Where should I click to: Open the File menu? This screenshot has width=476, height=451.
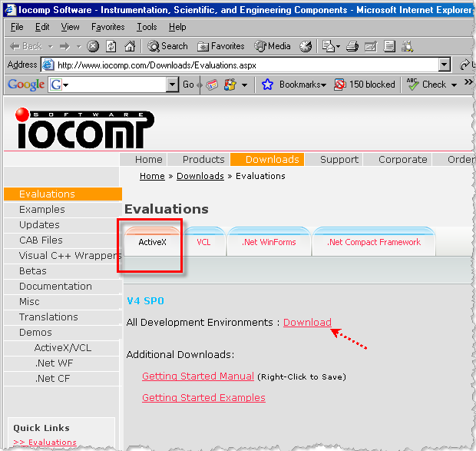(x=17, y=27)
